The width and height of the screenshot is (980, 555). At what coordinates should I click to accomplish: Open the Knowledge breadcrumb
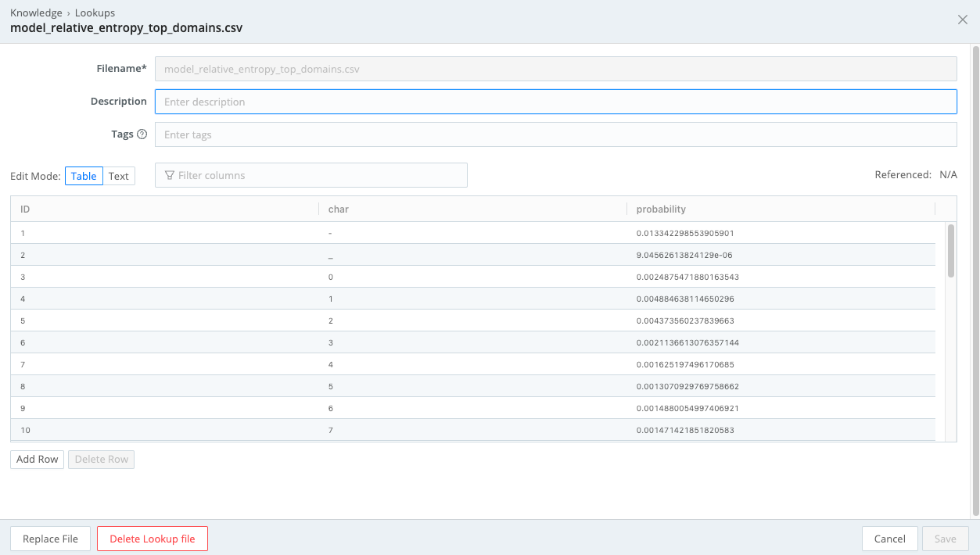coord(36,13)
